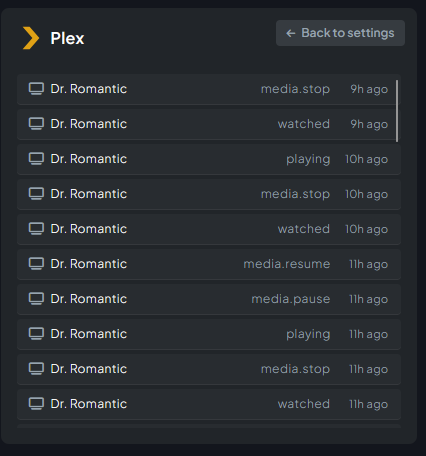Click Dr. Romantic title in media.resume row
Image resolution: width=426 pixels, height=456 pixels.
coord(89,264)
